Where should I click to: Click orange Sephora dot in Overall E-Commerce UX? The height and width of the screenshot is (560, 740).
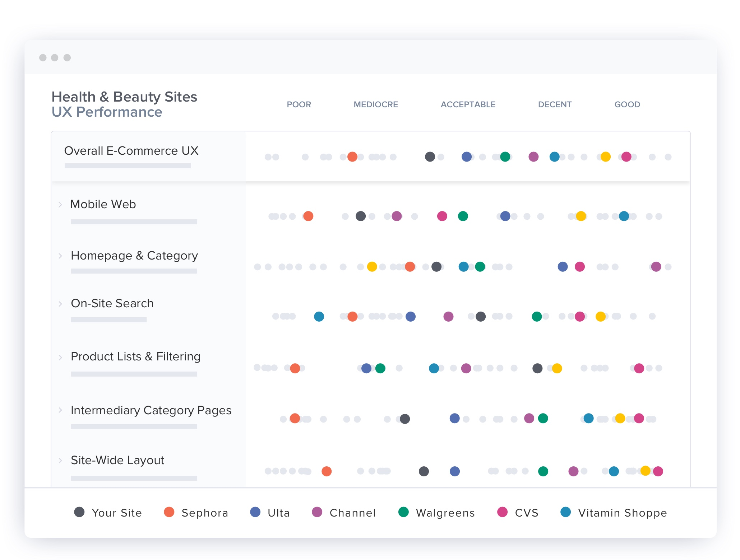pyautogui.click(x=352, y=157)
